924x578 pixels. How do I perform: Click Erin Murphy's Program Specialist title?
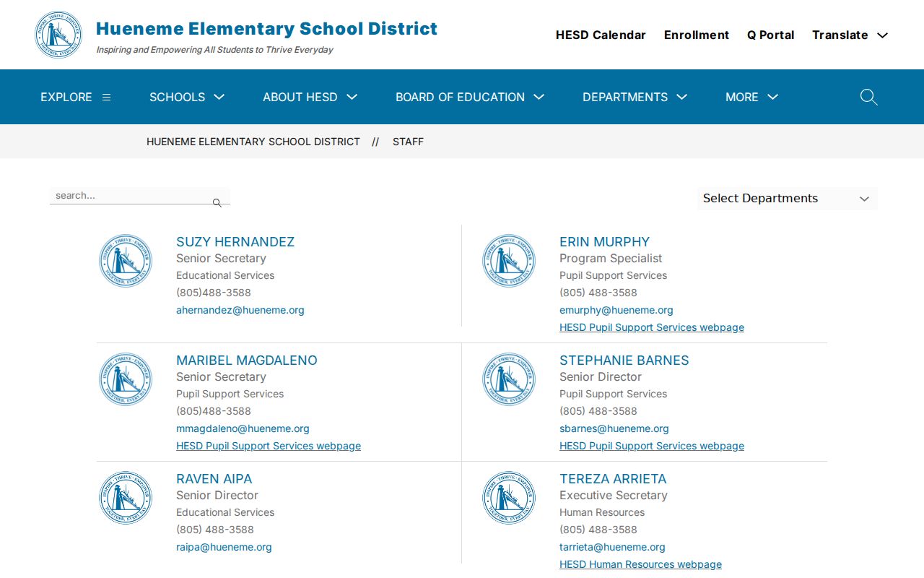coord(611,258)
